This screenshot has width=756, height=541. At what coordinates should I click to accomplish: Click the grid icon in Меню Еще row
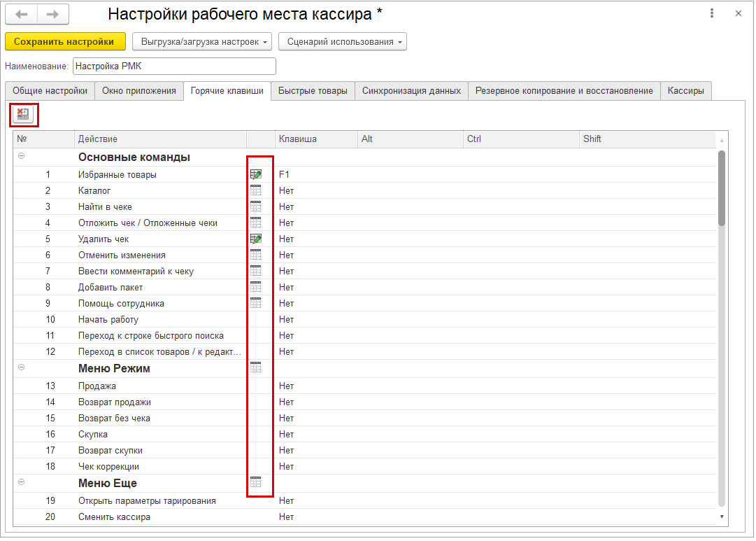[x=256, y=482]
